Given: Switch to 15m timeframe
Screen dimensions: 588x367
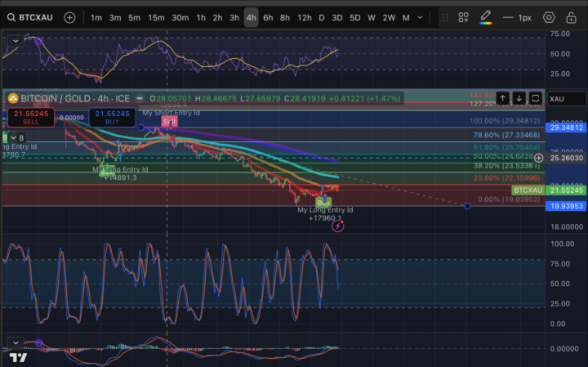Looking at the screenshot, I should tap(156, 18).
